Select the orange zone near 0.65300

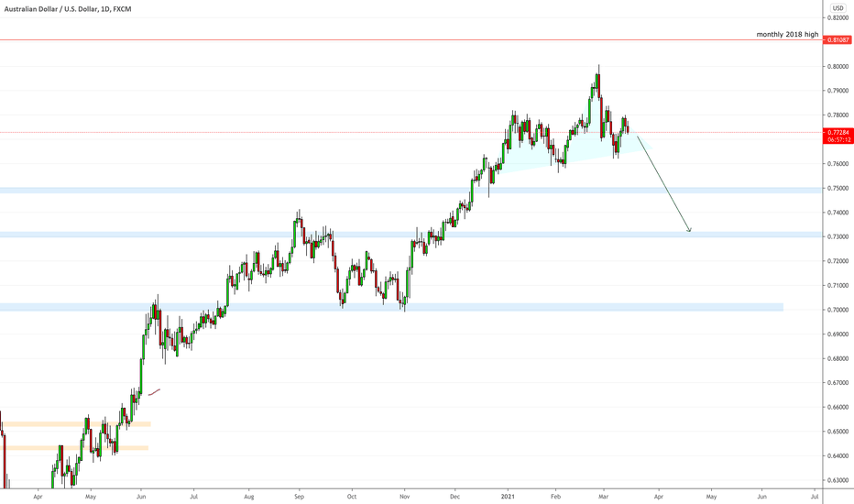pos(75,424)
